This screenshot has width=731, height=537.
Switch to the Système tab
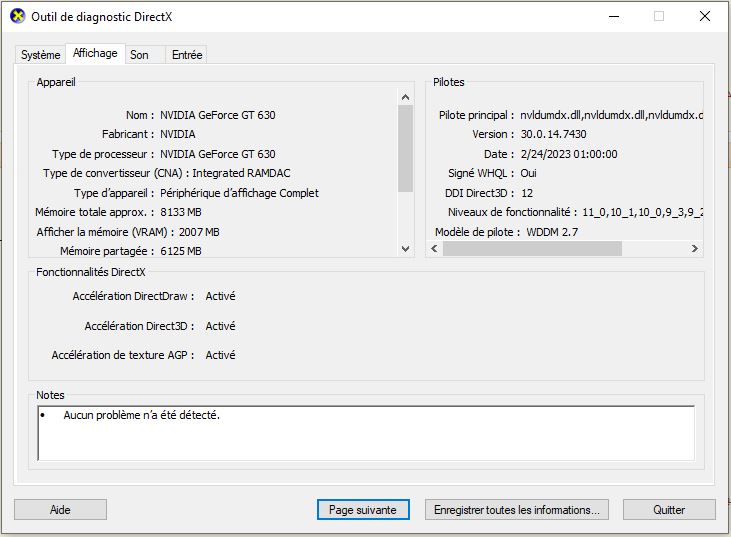pos(41,55)
